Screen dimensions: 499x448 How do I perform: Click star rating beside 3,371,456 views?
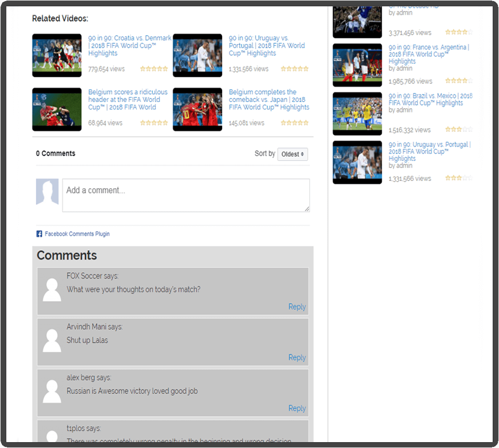click(x=459, y=32)
